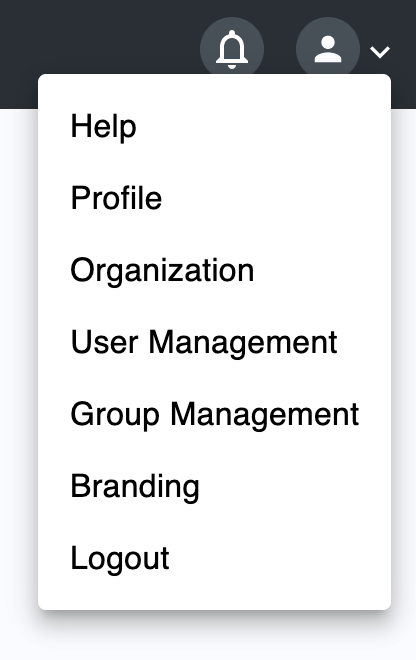
Task: Click the user avatar icon
Action: click(x=328, y=49)
